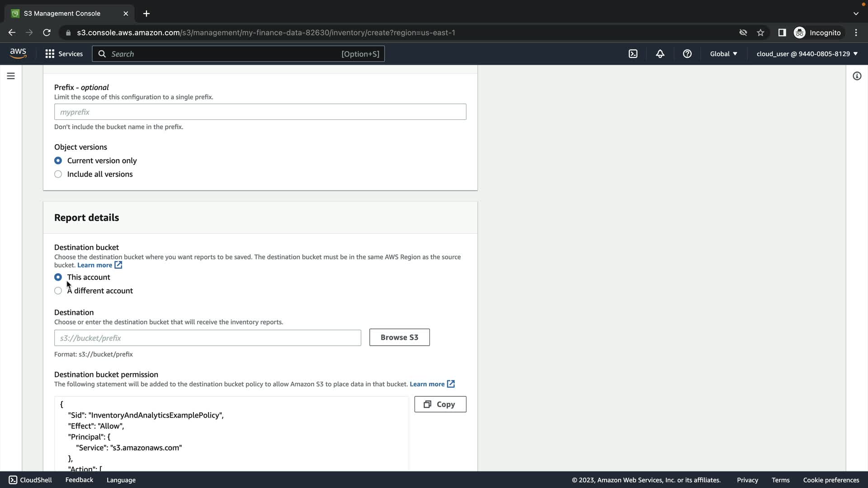Open the hamburger side navigation menu

tap(11, 76)
